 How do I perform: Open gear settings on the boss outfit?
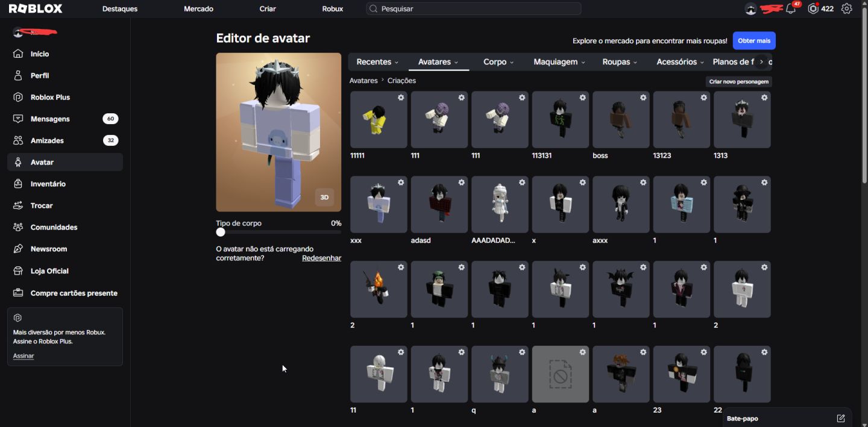(643, 98)
